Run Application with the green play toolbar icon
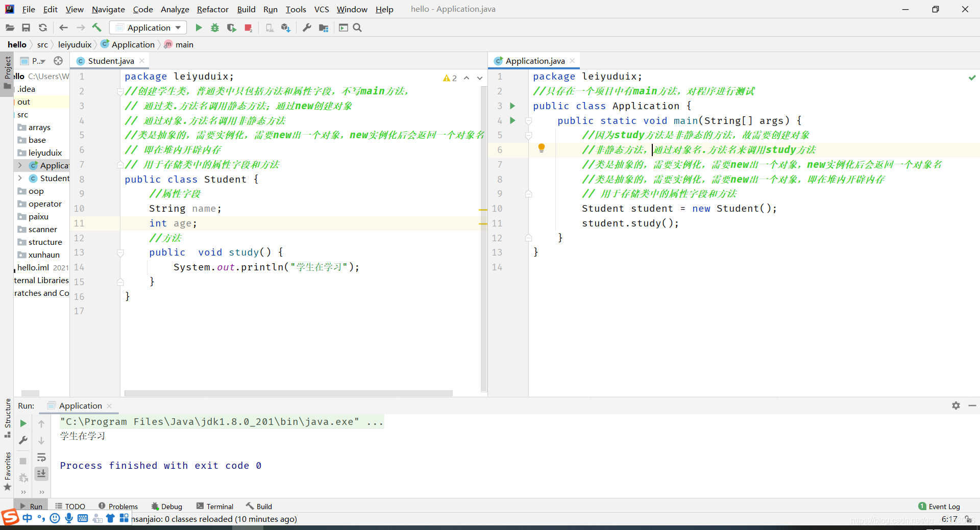The height and width of the screenshot is (530, 980). [x=199, y=28]
